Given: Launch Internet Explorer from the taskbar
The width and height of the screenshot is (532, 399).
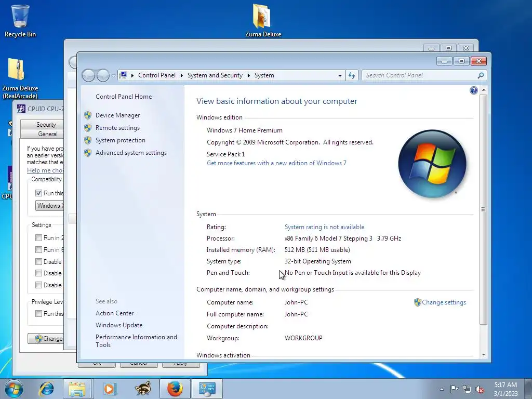Looking at the screenshot, I should [x=46, y=389].
